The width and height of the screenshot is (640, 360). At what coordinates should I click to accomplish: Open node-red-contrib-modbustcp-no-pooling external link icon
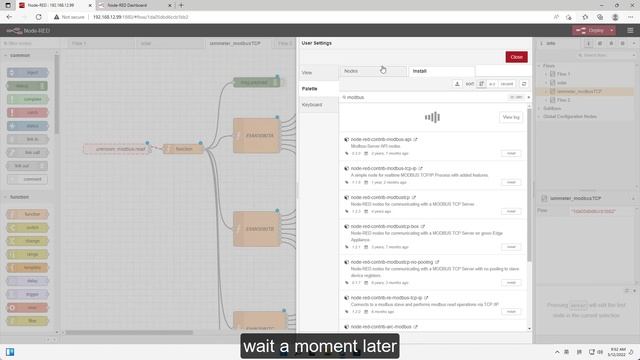(x=437, y=262)
